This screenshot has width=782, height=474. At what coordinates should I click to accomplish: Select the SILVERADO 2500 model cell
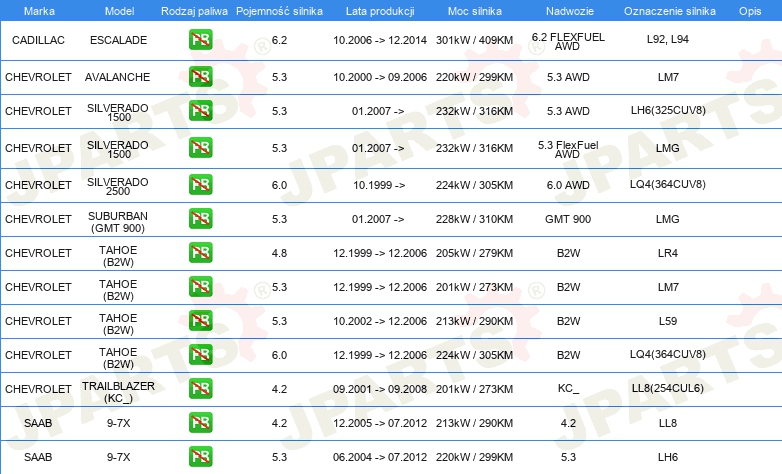coord(118,186)
